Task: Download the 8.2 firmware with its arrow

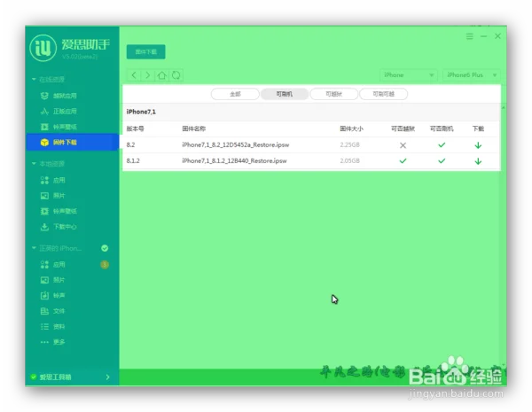Action: tap(478, 145)
